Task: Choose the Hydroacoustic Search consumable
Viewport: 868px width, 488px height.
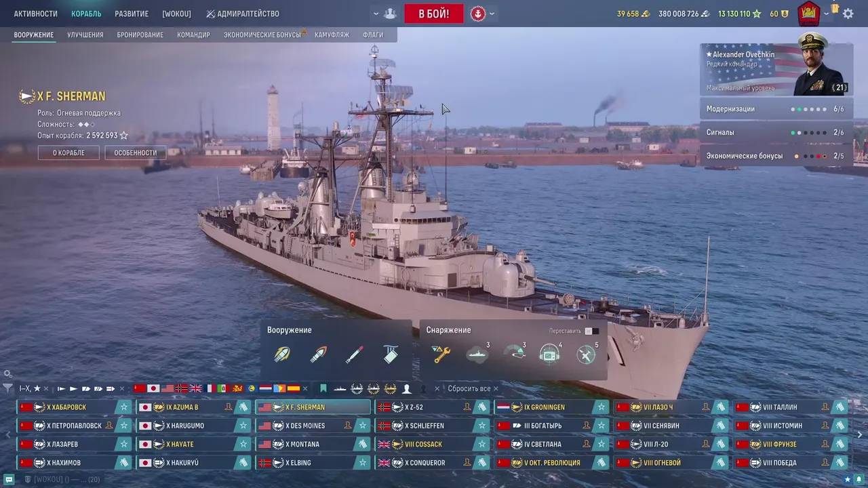Action: coord(550,354)
